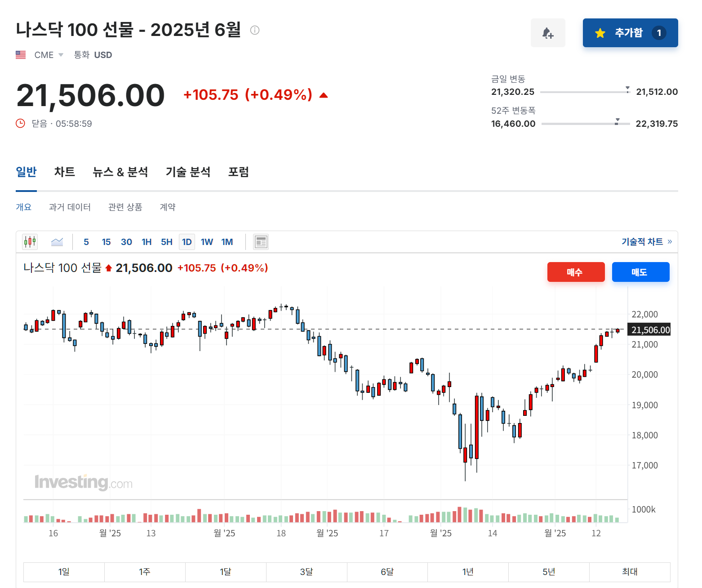Click the yellow star on 추가함 button
The height and width of the screenshot is (588, 702).
click(600, 33)
